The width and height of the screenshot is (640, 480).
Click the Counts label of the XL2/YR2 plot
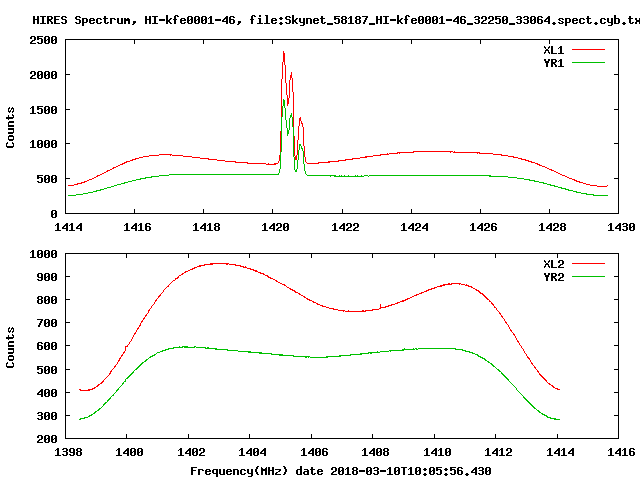point(10,347)
